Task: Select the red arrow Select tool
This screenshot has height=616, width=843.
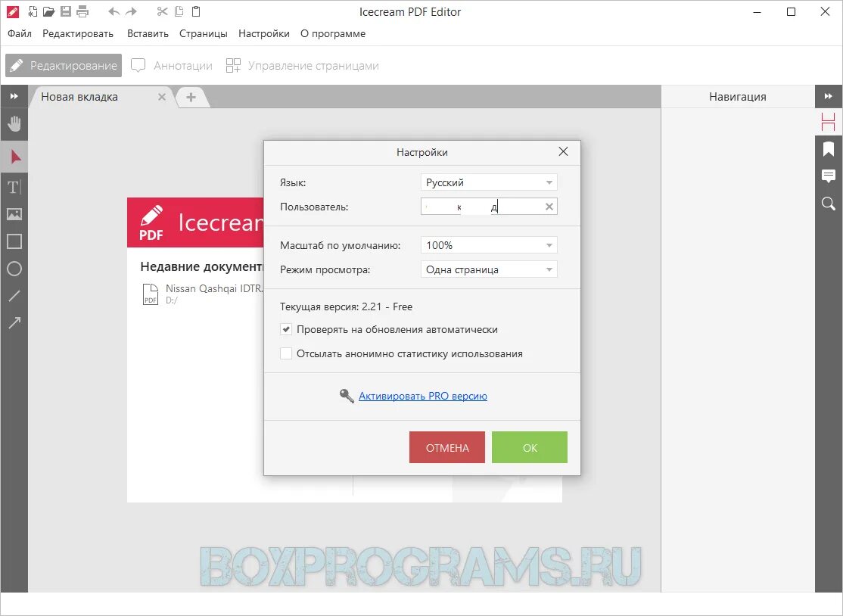Action: [14, 157]
